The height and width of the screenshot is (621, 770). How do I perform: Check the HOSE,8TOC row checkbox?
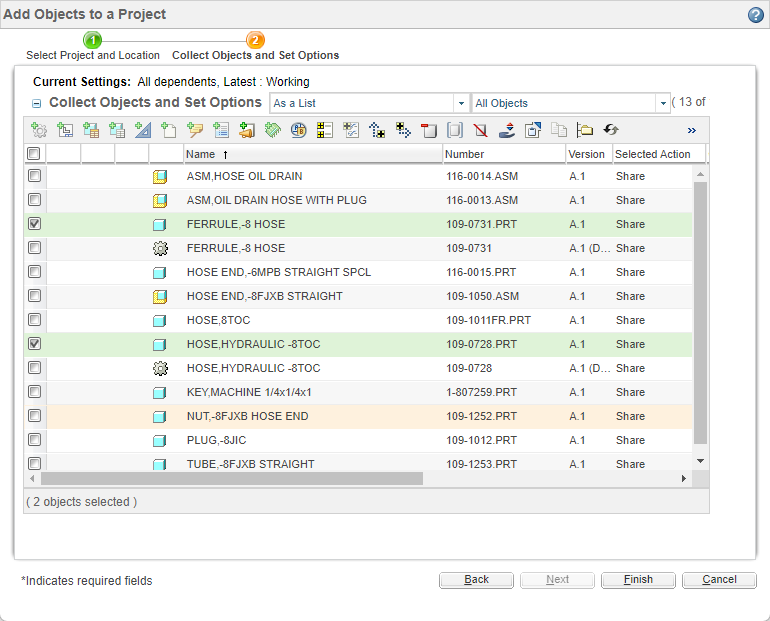click(x=34, y=320)
